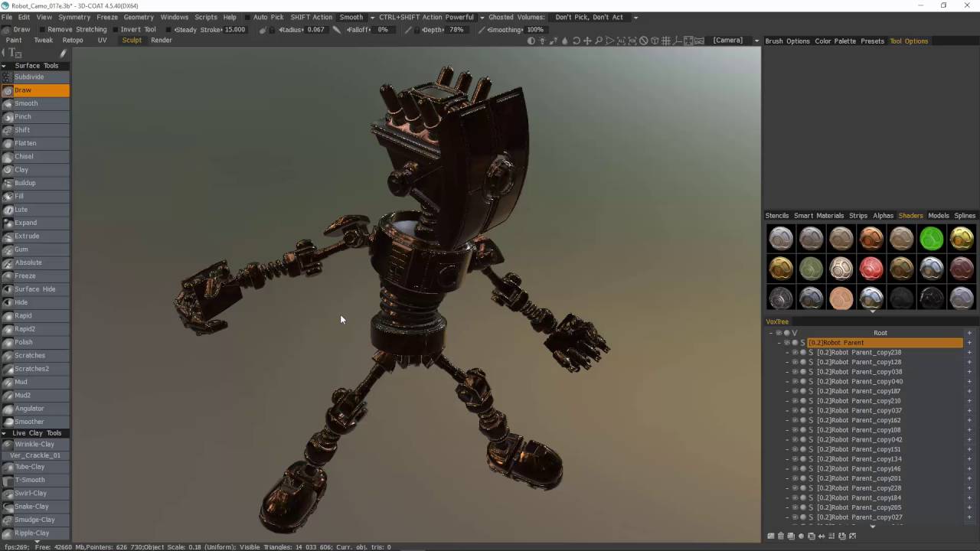980x551 pixels.
Task: Pick the Polish tool
Action: click(x=35, y=342)
